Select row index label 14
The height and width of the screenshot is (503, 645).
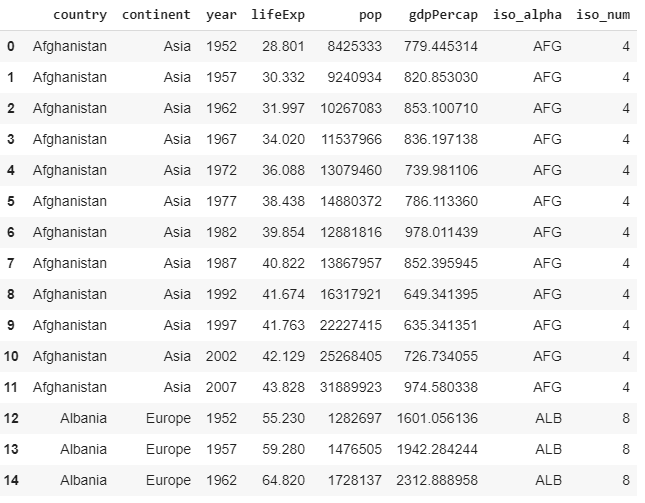10,480
